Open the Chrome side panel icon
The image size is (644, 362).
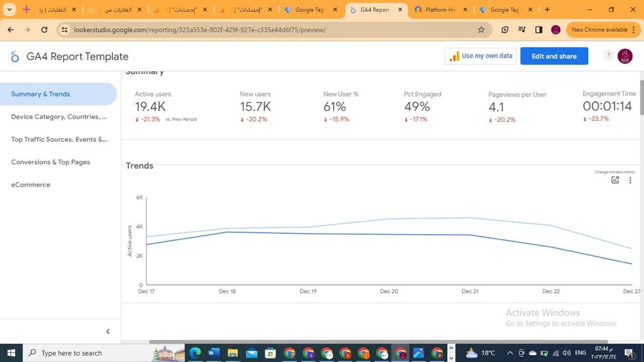[538, 30]
